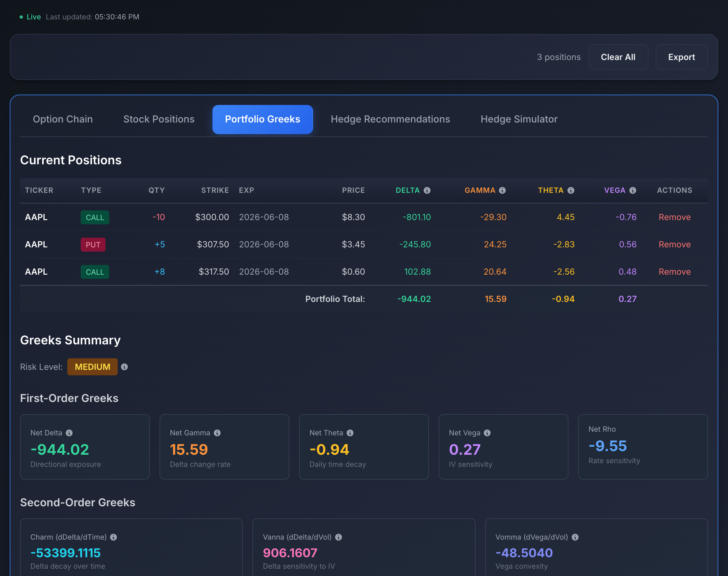Click the PRICE column header
This screenshot has width=728, height=576.
[354, 190]
